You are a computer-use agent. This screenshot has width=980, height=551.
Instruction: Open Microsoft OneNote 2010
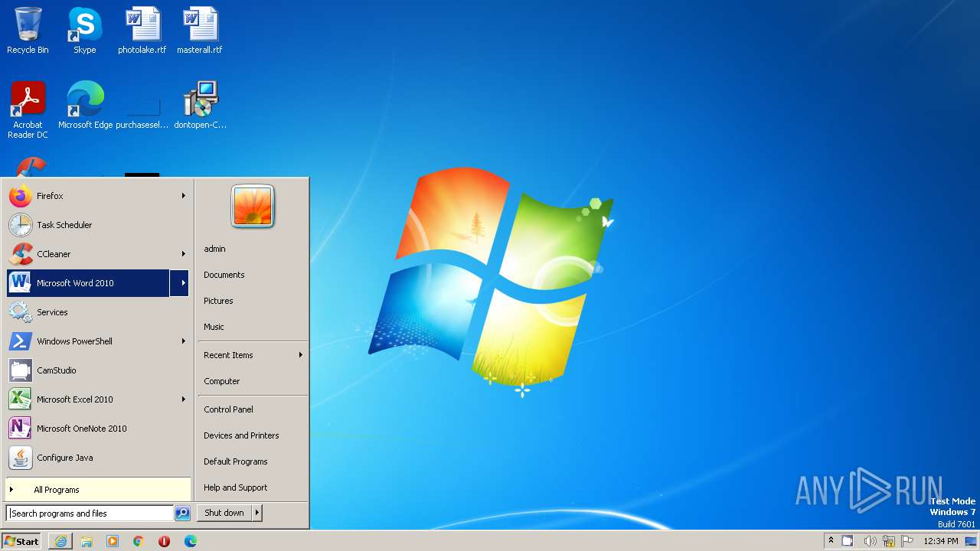97,429
